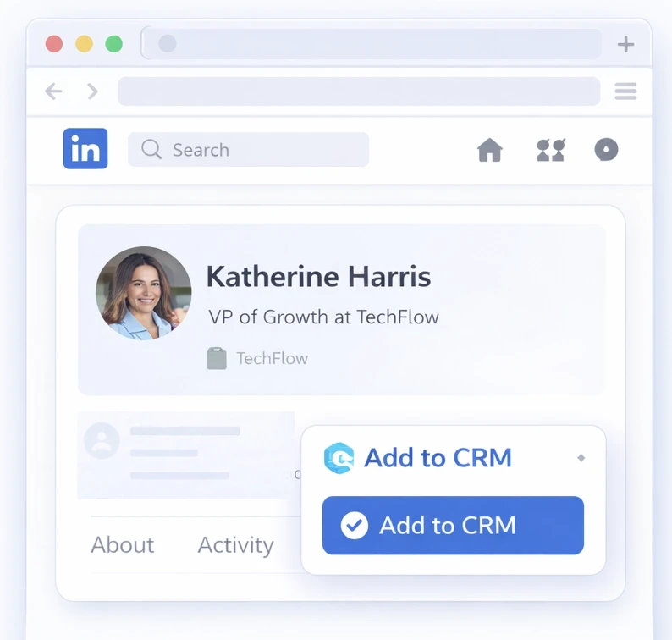672x640 pixels.
Task: Open a new tab with plus icon
Action: pos(625,44)
